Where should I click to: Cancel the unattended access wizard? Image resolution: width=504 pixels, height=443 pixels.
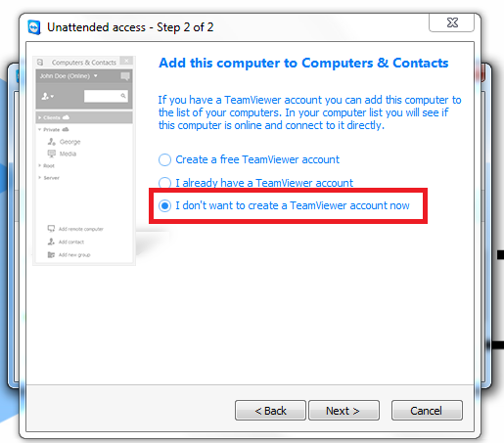click(x=427, y=411)
